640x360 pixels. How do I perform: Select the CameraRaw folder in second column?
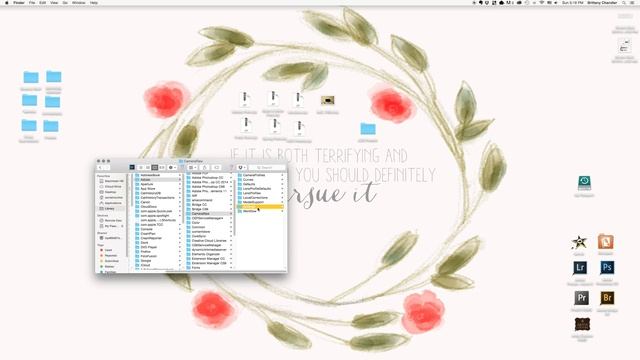click(x=209, y=213)
